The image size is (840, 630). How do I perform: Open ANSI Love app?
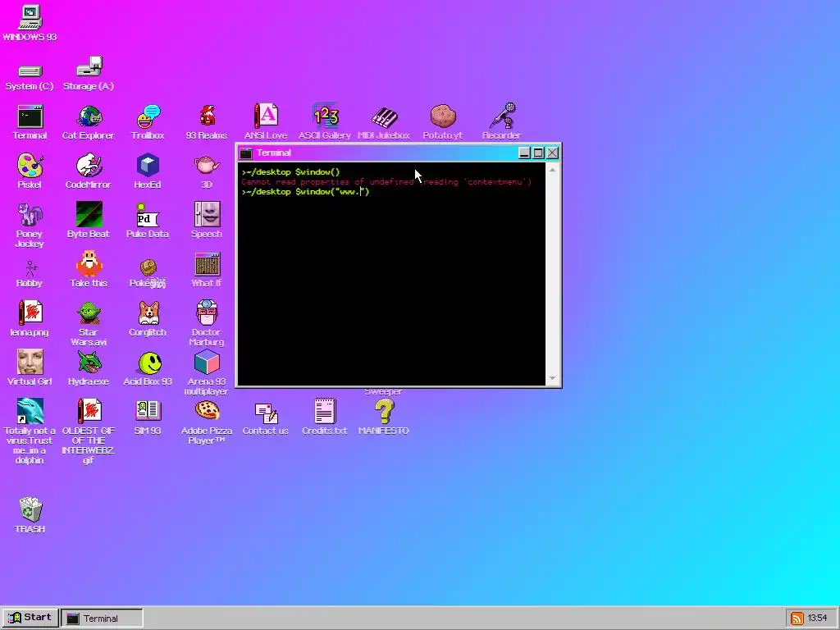[x=266, y=123]
